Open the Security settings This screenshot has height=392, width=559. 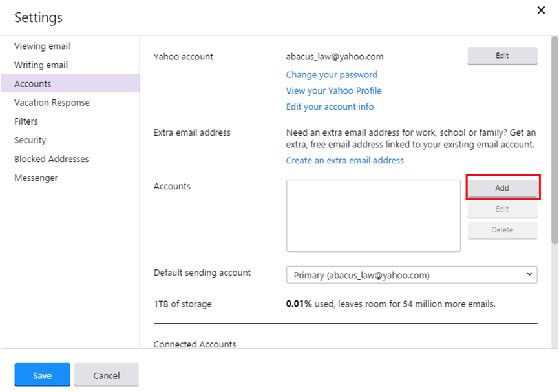point(30,139)
